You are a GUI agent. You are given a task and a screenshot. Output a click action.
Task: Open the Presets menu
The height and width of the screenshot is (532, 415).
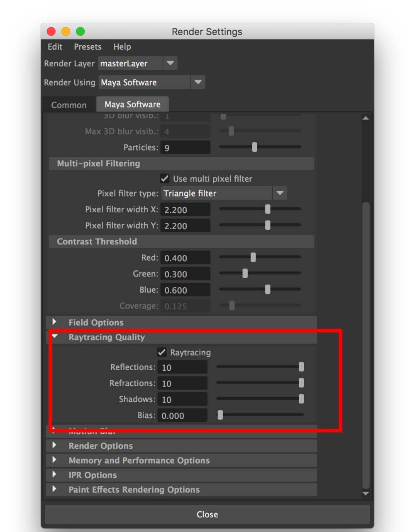(x=88, y=47)
